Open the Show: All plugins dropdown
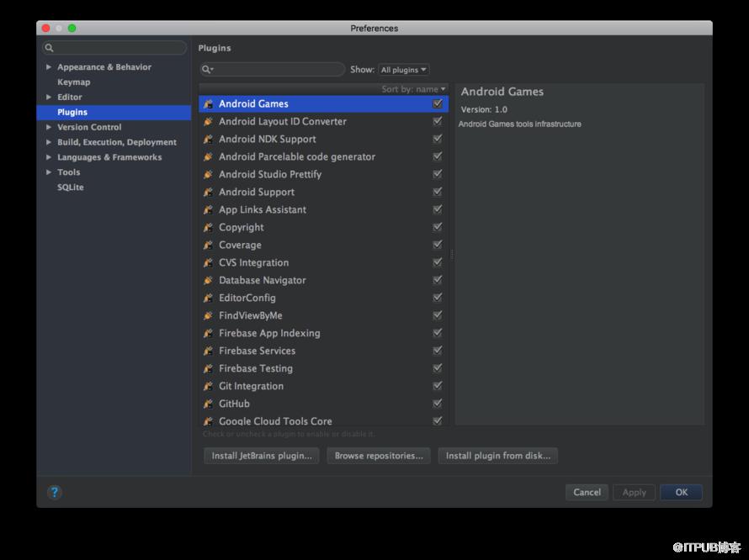Viewport: 749px width, 560px height. [404, 70]
